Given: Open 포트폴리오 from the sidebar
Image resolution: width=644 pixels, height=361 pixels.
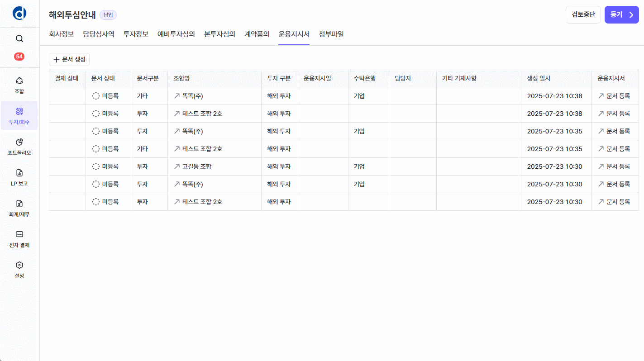Looking at the screenshot, I should click(19, 147).
